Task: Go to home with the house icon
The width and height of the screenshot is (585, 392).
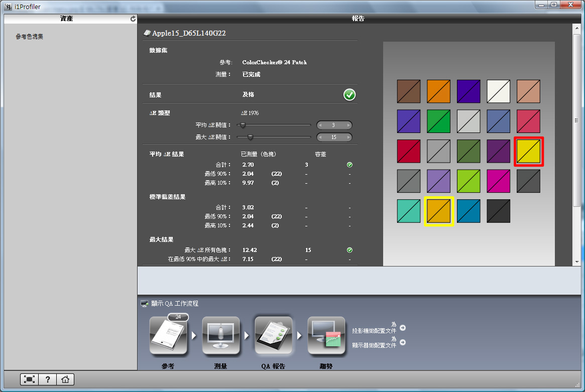Action: click(65, 379)
